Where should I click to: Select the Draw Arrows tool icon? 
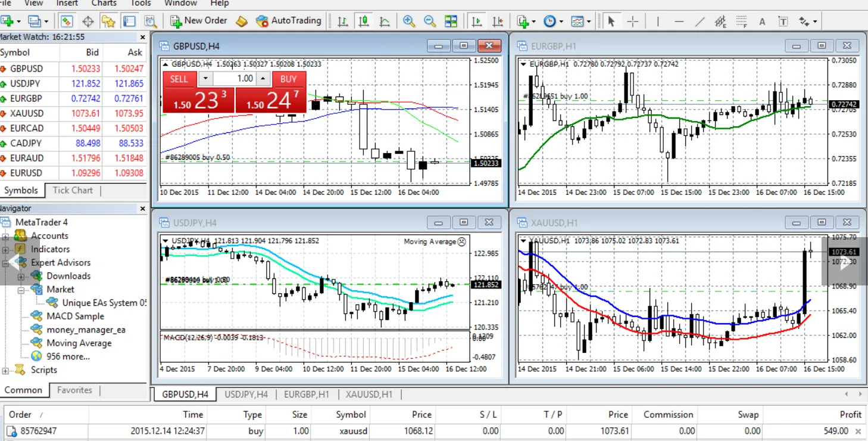point(804,22)
